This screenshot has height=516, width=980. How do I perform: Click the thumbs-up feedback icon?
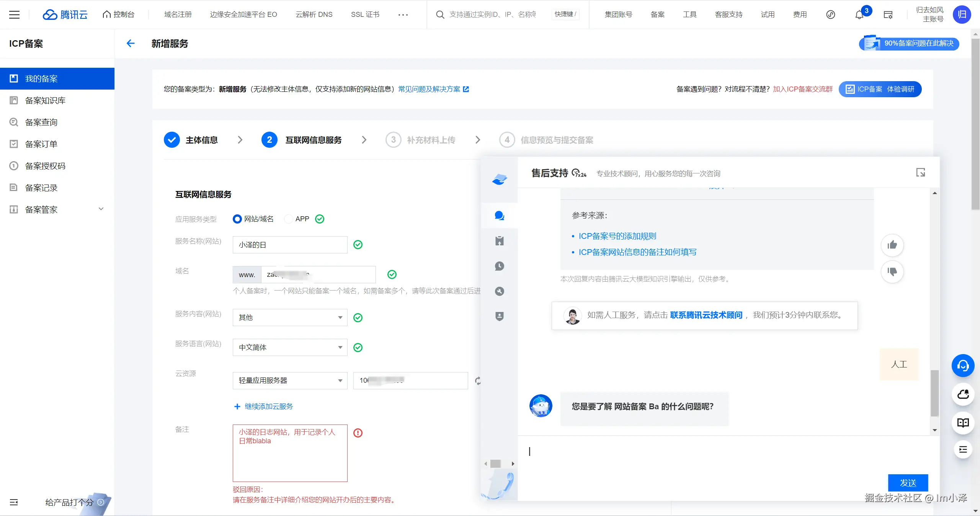pyautogui.click(x=892, y=245)
